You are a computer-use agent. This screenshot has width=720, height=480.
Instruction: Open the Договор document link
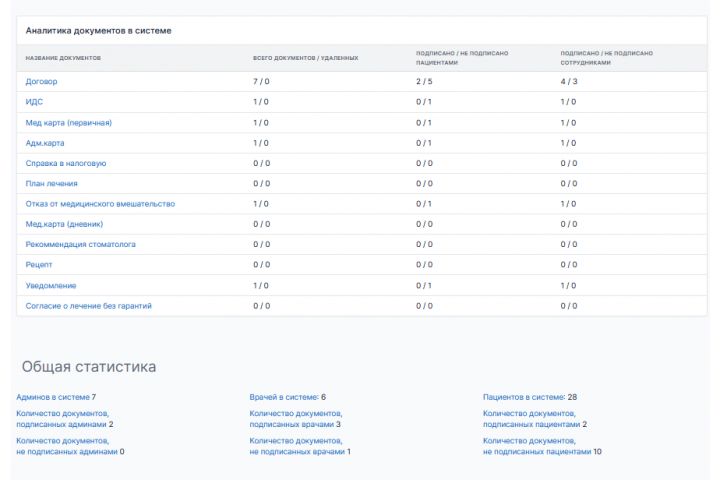click(x=41, y=81)
